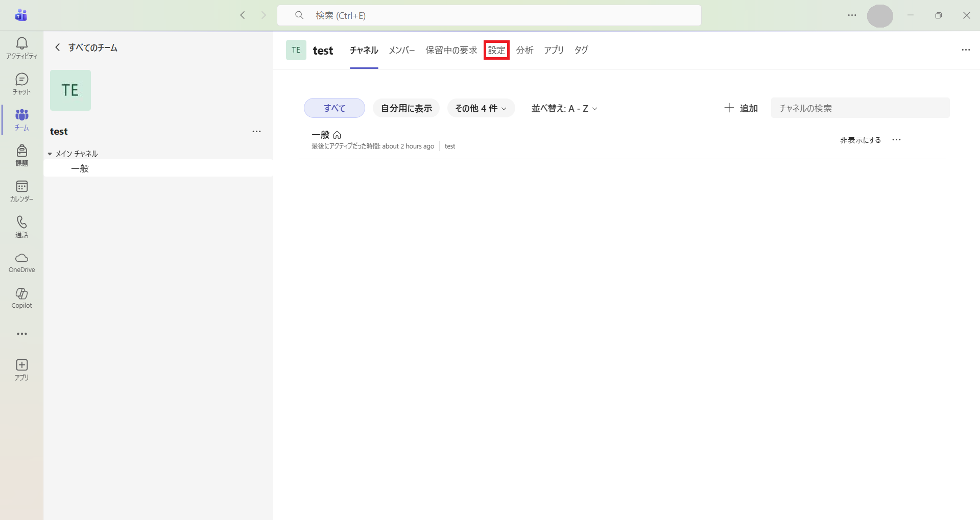
Task: Open OneDrive in the sidebar
Action: coord(21,262)
